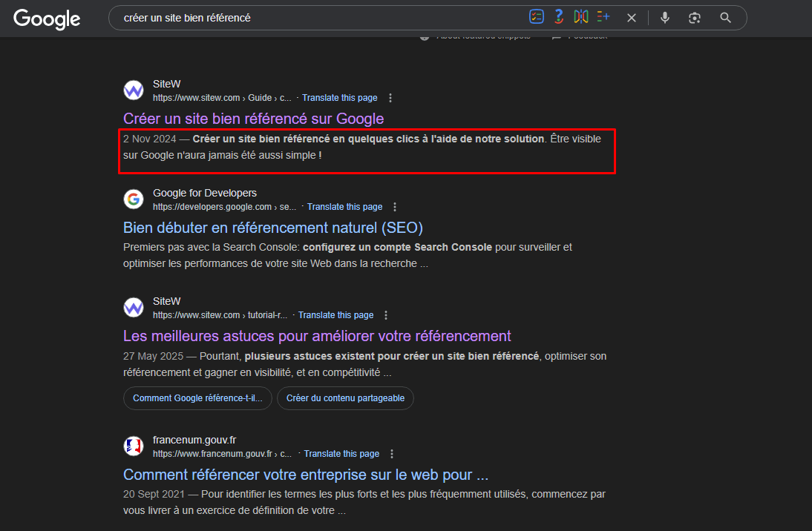Click the '2 Nov 2024' snippet text
The height and width of the screenshot is (531, 812).
(x=150, y=139)
